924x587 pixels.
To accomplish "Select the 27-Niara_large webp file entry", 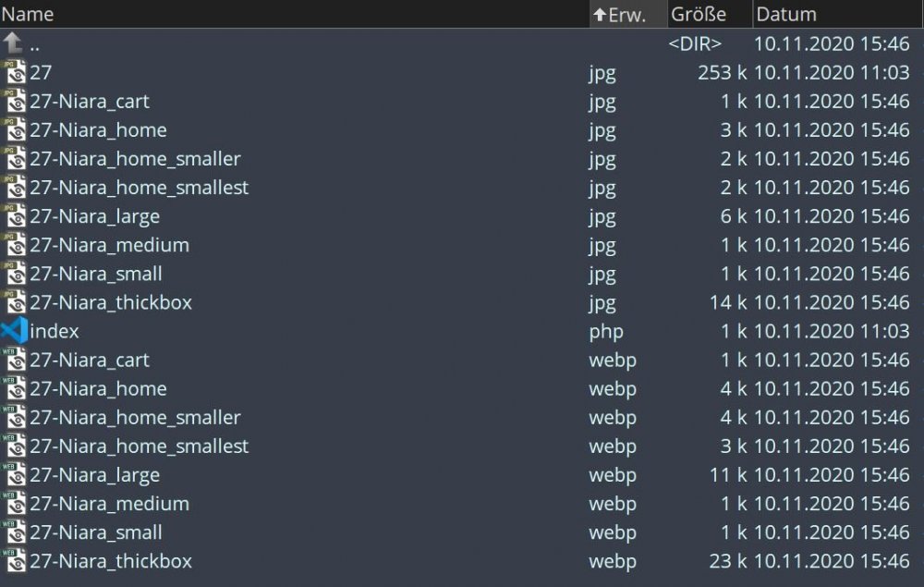I will coord(97,474).
